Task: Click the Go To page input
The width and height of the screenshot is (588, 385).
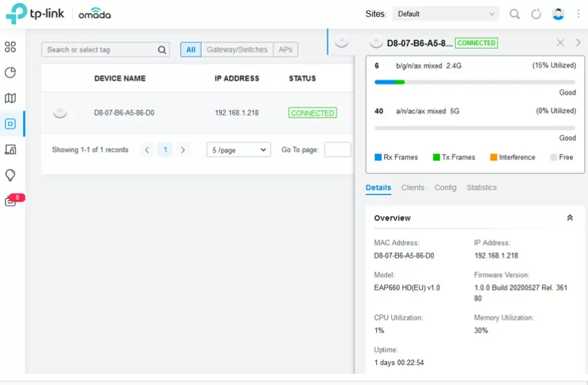Action: tap(337, 150)
